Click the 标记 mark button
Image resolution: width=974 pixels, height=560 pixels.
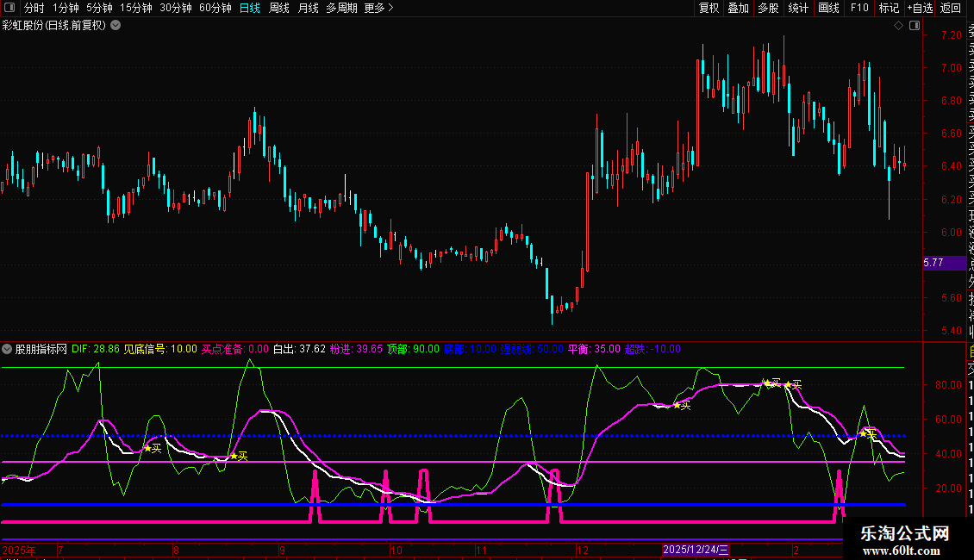coord(889,8)
